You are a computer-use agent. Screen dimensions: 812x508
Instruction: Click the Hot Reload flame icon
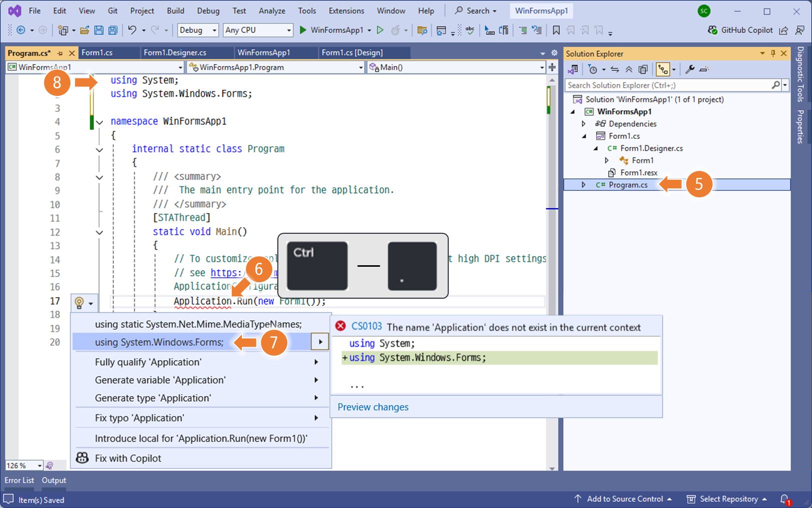click(x=395, y=30)
